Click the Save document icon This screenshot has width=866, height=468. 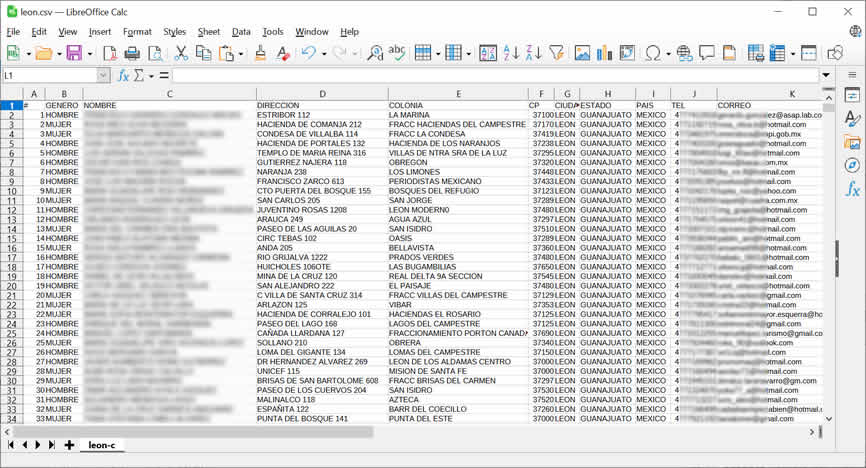tap(74, 53)
